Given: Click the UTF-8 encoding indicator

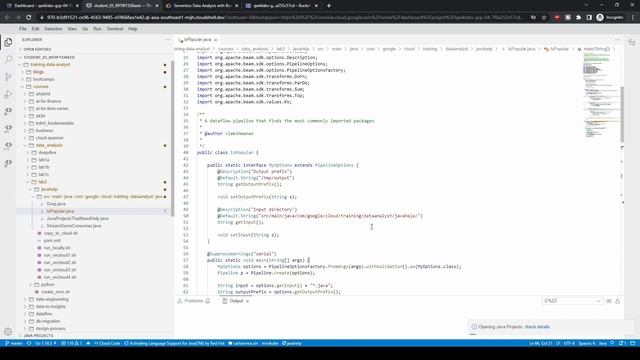Looking at the screenshot, I should (x=569, y=343).
